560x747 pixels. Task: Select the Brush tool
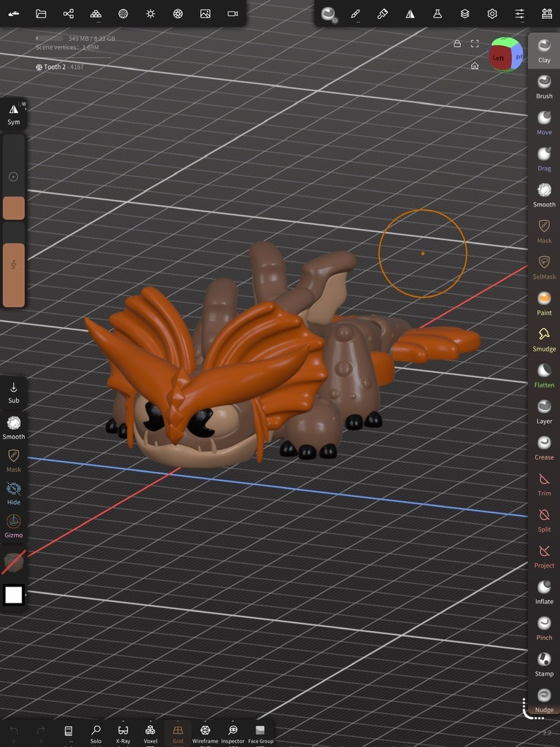[x=544, y=87]
